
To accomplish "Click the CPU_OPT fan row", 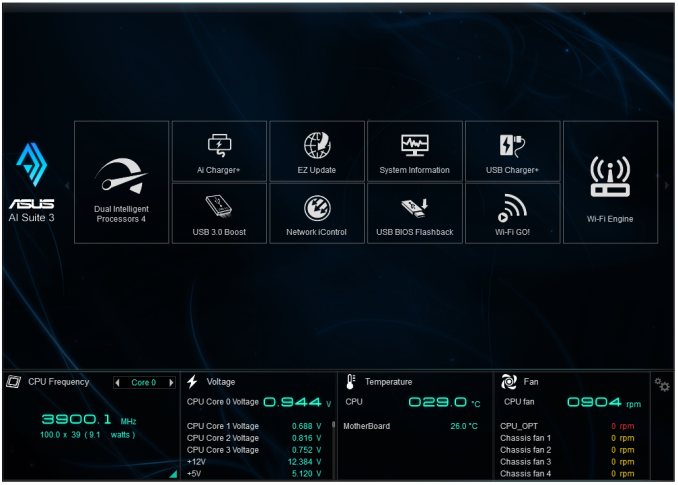I will click(567, 426).
